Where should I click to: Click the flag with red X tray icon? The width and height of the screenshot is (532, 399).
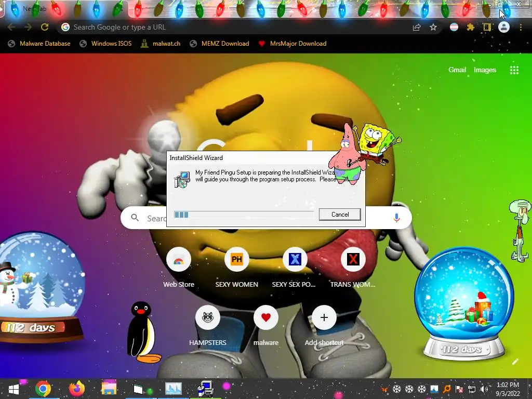tap(459, 389)
